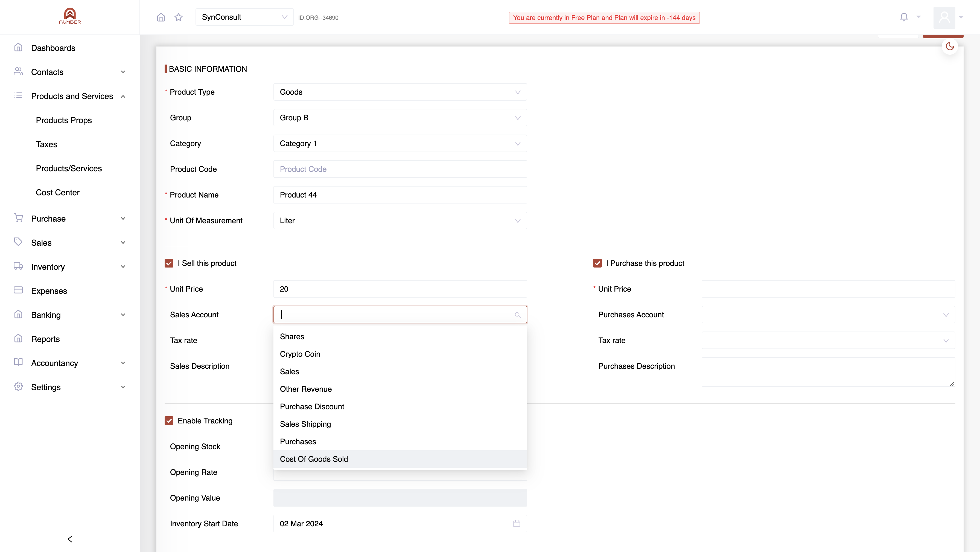980x552 pixels.
Task: Open the calendar icon in Inventory Start Date
Action: [517, 524]
